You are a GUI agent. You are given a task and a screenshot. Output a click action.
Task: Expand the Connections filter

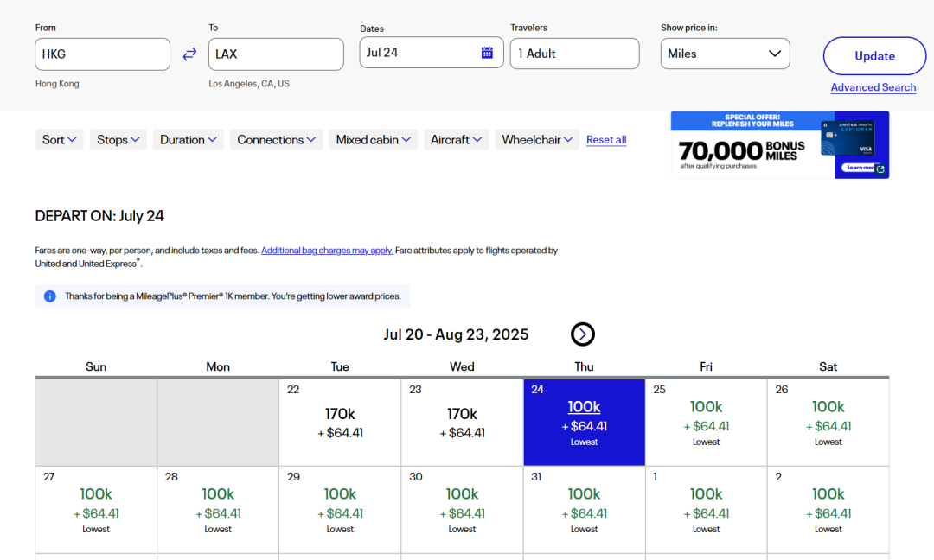point(276,140)
